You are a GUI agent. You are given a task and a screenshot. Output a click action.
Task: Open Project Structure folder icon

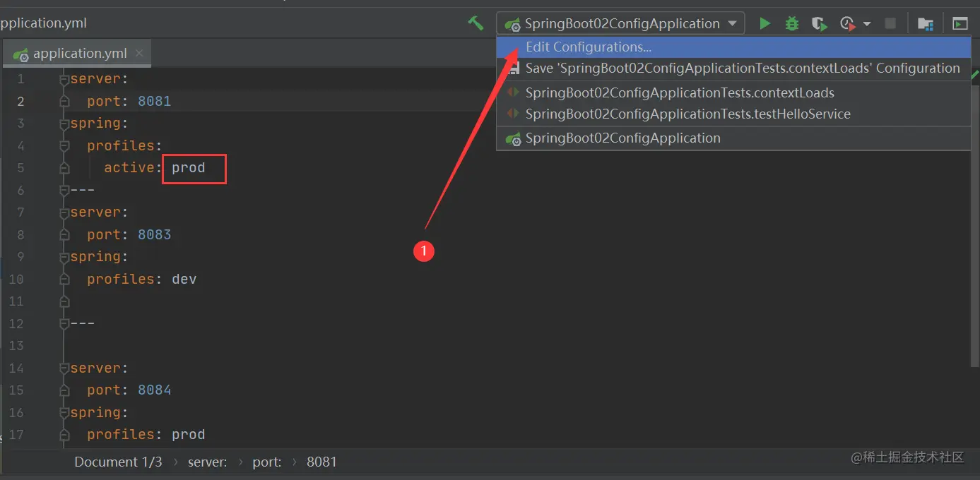pyautogui.click(x=925, y=23)
